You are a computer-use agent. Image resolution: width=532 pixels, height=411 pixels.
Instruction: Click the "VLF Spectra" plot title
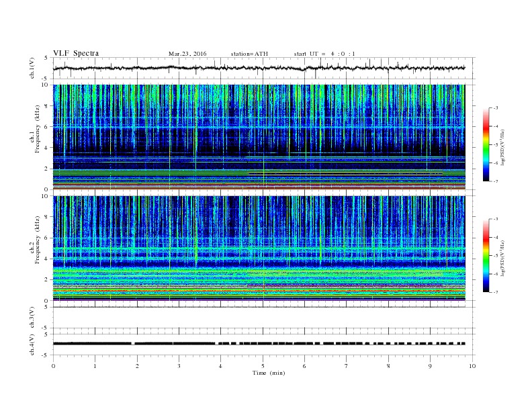coord(76,53)
